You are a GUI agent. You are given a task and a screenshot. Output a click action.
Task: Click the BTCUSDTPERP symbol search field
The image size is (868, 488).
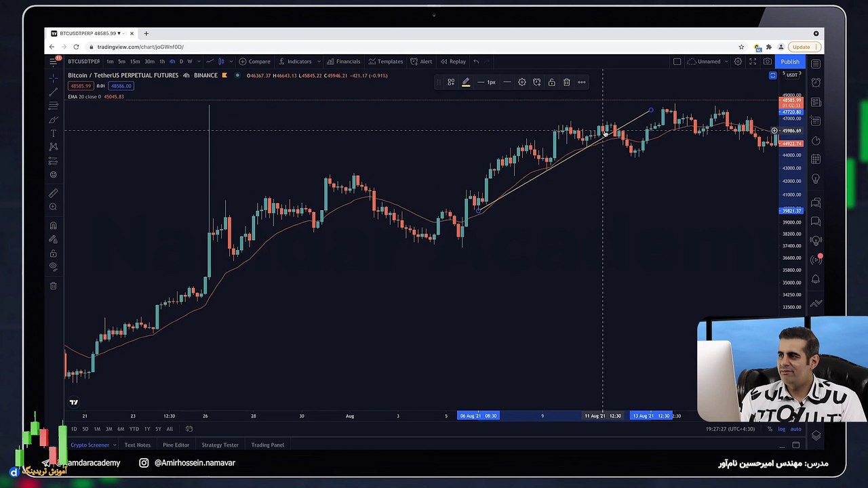[83, 62]
